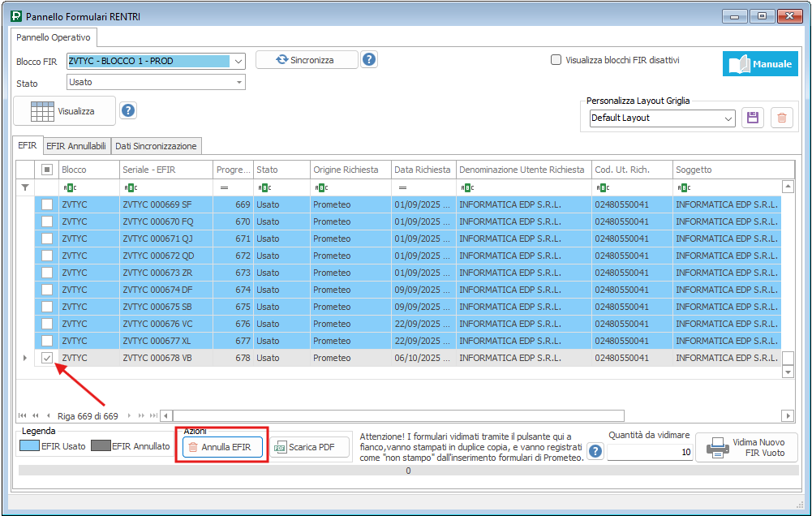This screenshot has height=516, width=812.
Task: Save the grid layout with floppy icon
Action: pyautogui.click(x=753, y=118)
